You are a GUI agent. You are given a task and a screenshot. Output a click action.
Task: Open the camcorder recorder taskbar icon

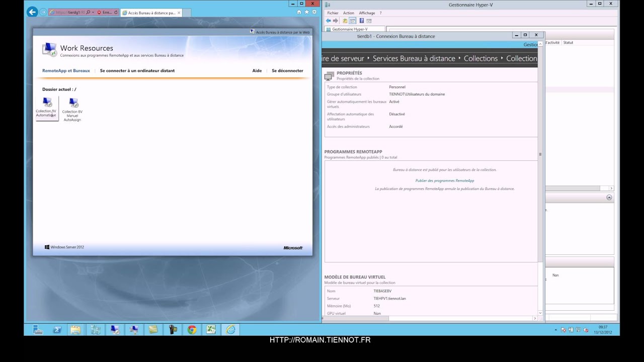click(173, 330)
